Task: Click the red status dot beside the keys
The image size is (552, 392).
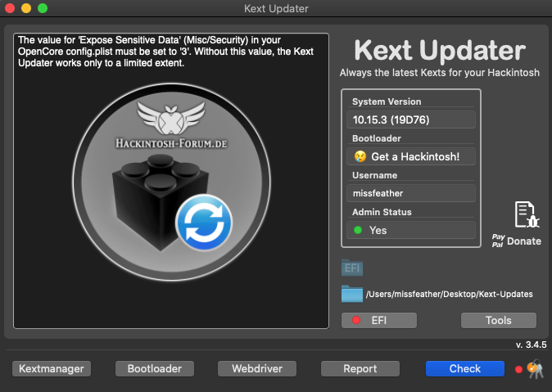Action: (518, 369)
